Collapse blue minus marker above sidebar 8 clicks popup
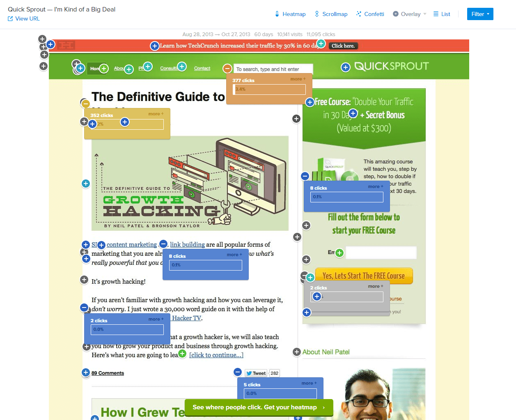Screen dimensions: 516x420 (305, 176)
